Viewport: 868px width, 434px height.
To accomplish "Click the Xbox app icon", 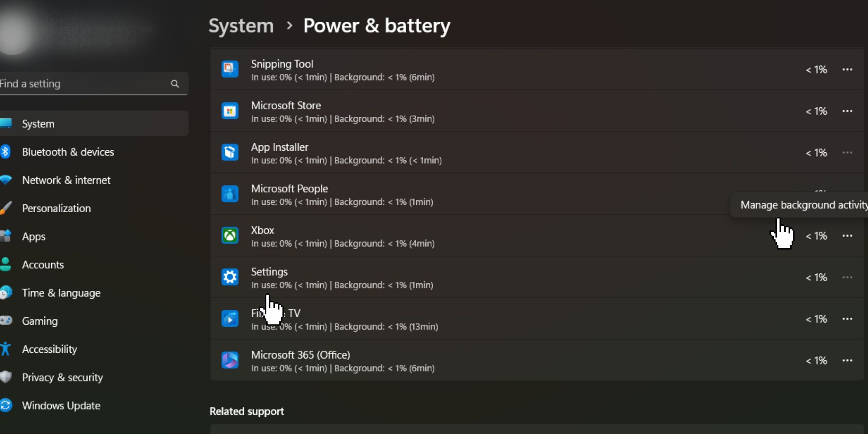I will [x=230, y=236].
